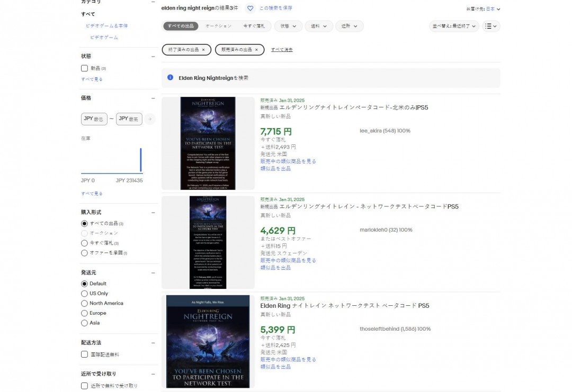Collapse the 価格 sidebar section
Image resolution: width=572 pixels, height=392 pixels.
point(153,98)
